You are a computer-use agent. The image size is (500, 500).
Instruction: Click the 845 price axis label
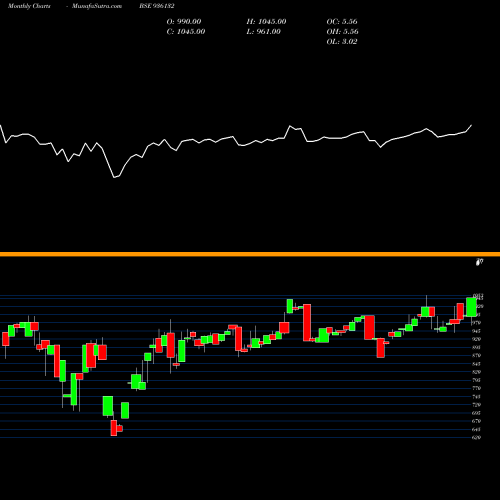pos(477,364)
